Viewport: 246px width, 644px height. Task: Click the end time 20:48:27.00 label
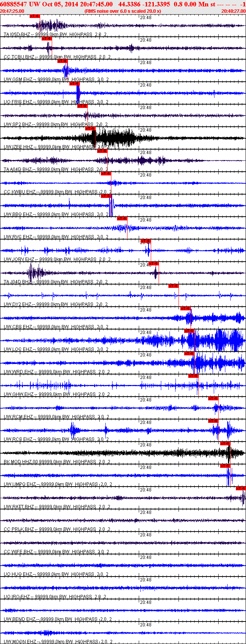pyautogui.click(x=233, y=11)
